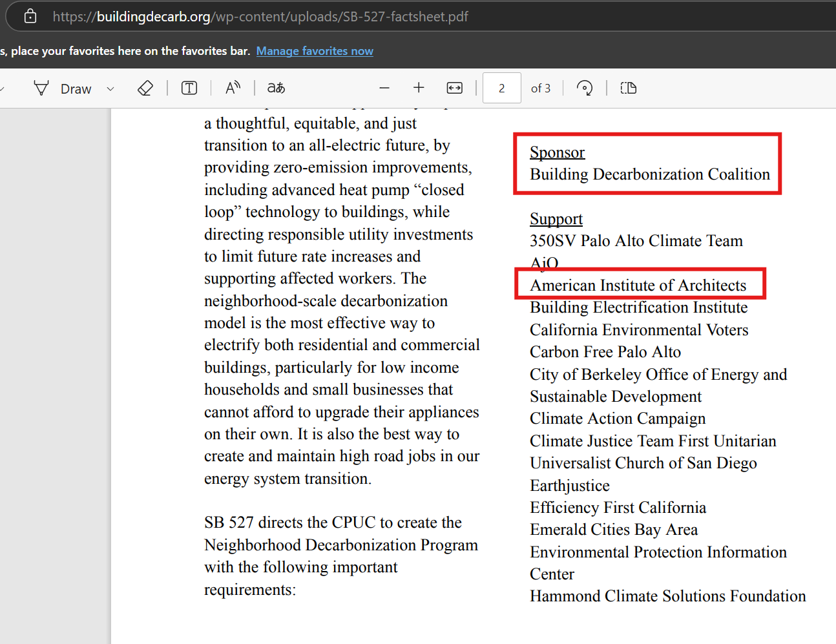The width and height of the screenshot is (836, 644).
Task: Zoom out of the PDF
Action: [x=384, y=88]
